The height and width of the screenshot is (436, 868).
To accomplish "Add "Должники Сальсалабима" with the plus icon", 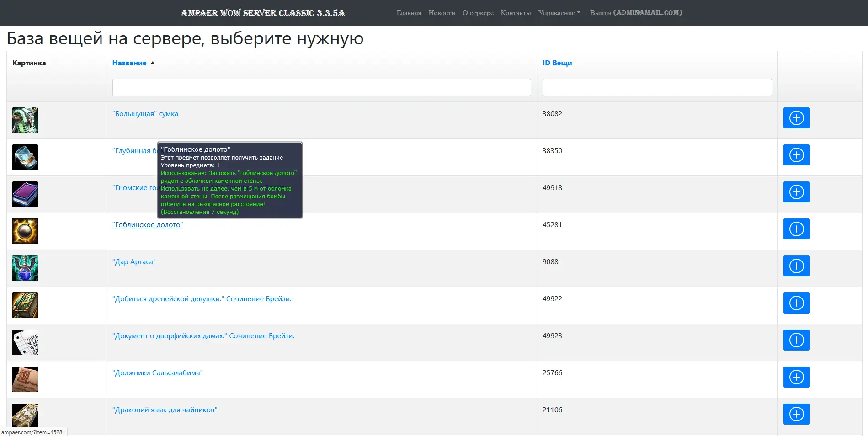I will click(796, 377).
